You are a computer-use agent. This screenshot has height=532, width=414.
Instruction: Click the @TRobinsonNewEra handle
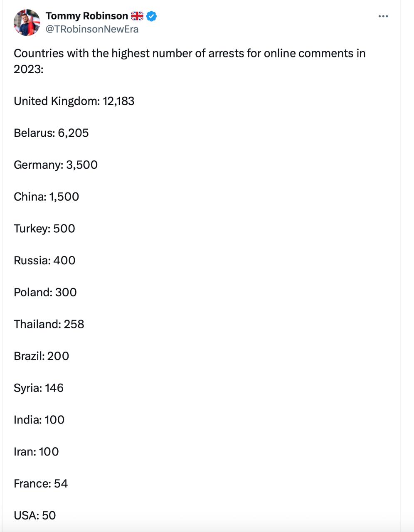coord(92,29)
